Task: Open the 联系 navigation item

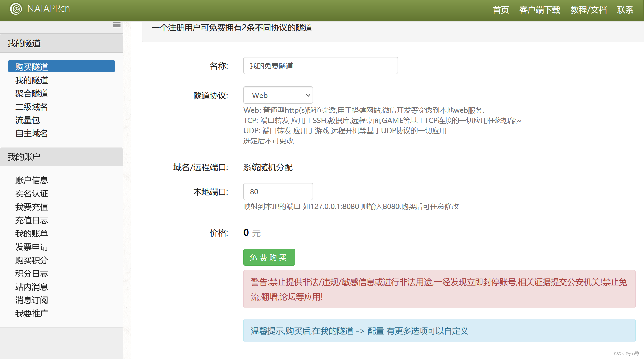Action: pyautogui.click(x=625, y=10)
